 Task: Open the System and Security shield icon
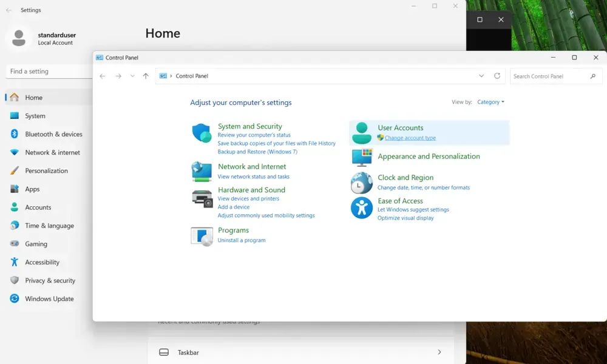(x=202, y=133)
